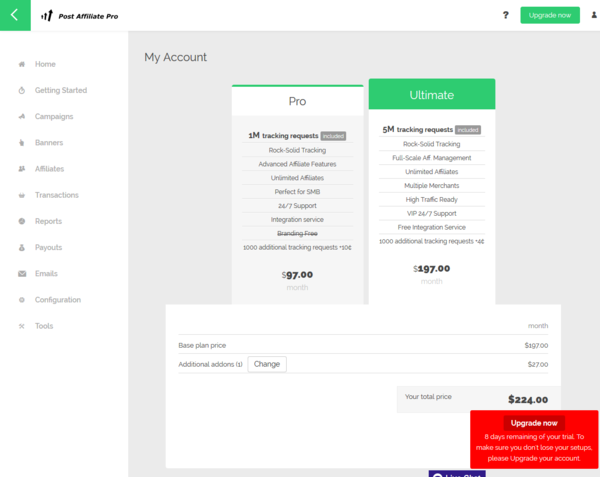600x477 pixels.
Task: Click 'Perfect for SMB' feature
Action: pyautogui.click(x=297, y=192)
